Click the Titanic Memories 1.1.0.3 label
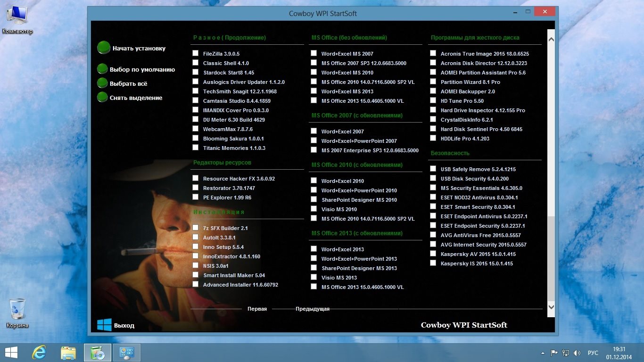 [x=234, y=148]
